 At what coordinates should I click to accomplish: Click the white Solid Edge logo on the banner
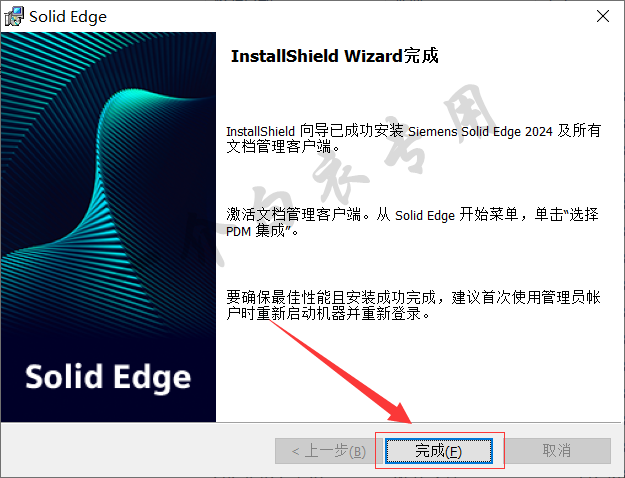[x=108, y=378]
